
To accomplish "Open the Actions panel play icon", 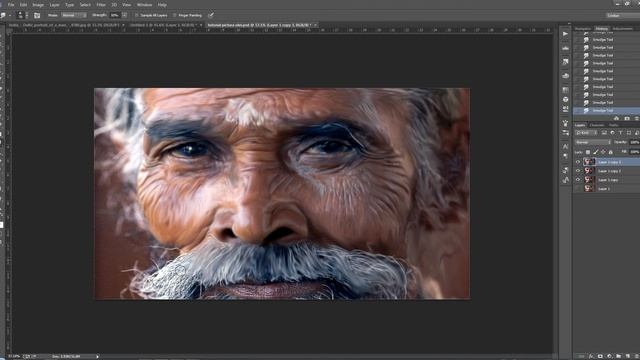I will pyautogui.click(x=565, y=34).
